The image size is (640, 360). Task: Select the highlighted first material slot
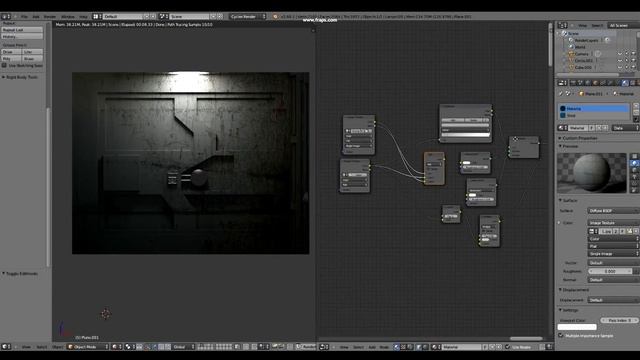pos(594,109)
